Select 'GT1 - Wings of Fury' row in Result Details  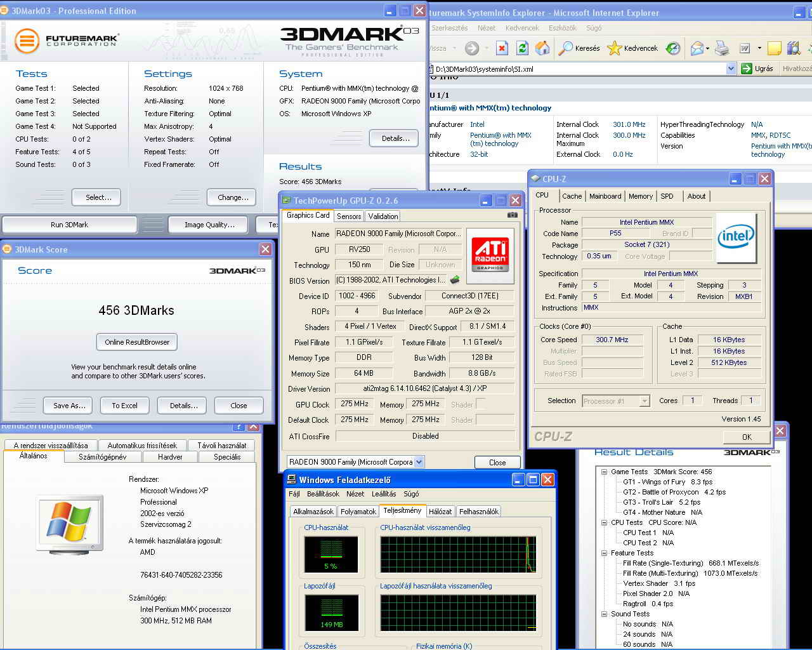point(668,482)
